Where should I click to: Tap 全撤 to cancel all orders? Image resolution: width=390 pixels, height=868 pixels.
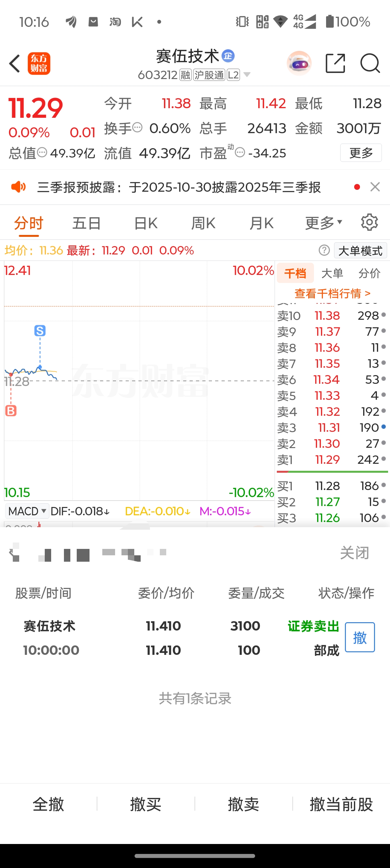point(48,805)
